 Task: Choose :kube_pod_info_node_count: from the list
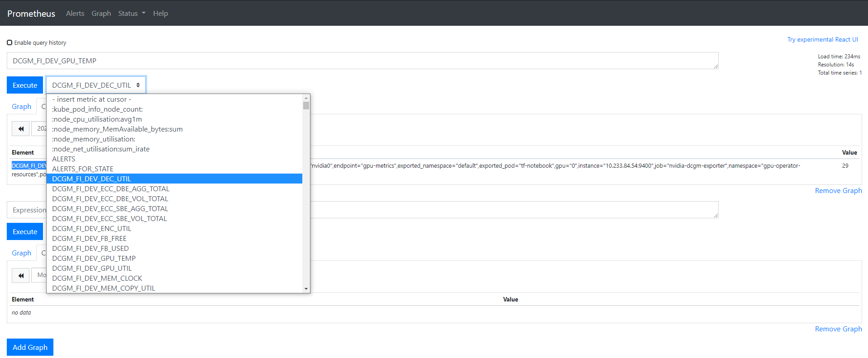tap(174, 109)
